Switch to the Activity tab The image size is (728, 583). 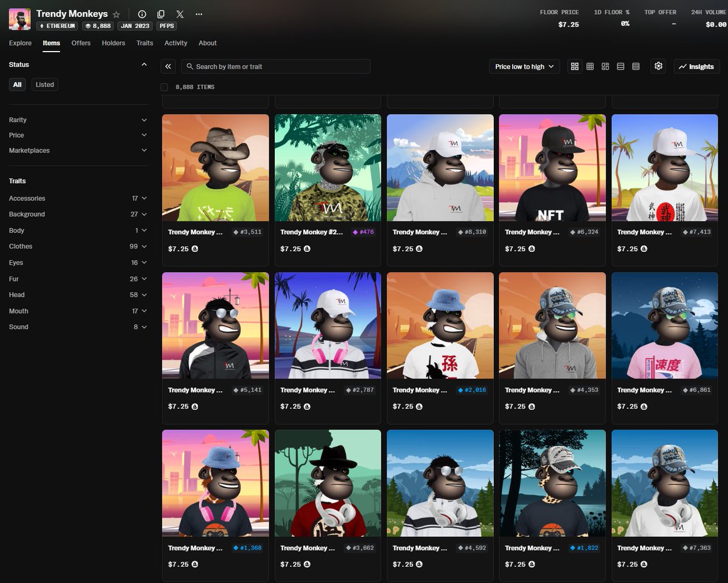[176, 43]
